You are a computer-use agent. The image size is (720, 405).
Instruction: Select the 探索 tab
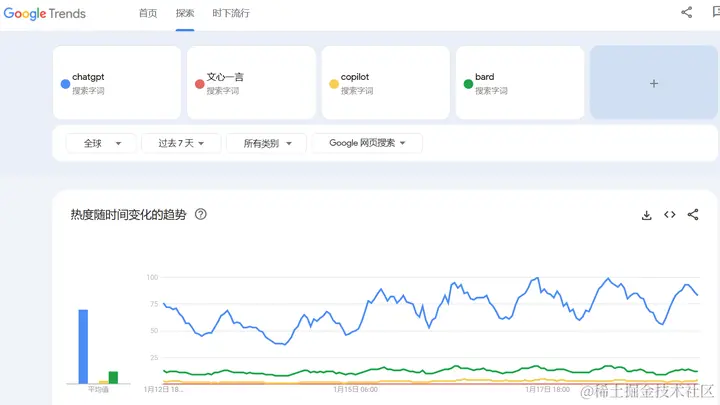(185, 13)
